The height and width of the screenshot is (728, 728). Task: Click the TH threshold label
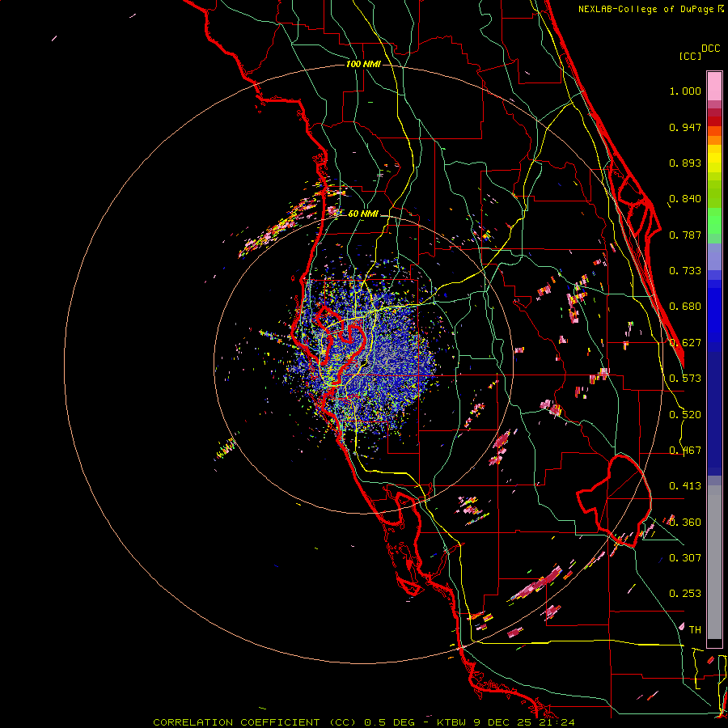click(695, 629)
